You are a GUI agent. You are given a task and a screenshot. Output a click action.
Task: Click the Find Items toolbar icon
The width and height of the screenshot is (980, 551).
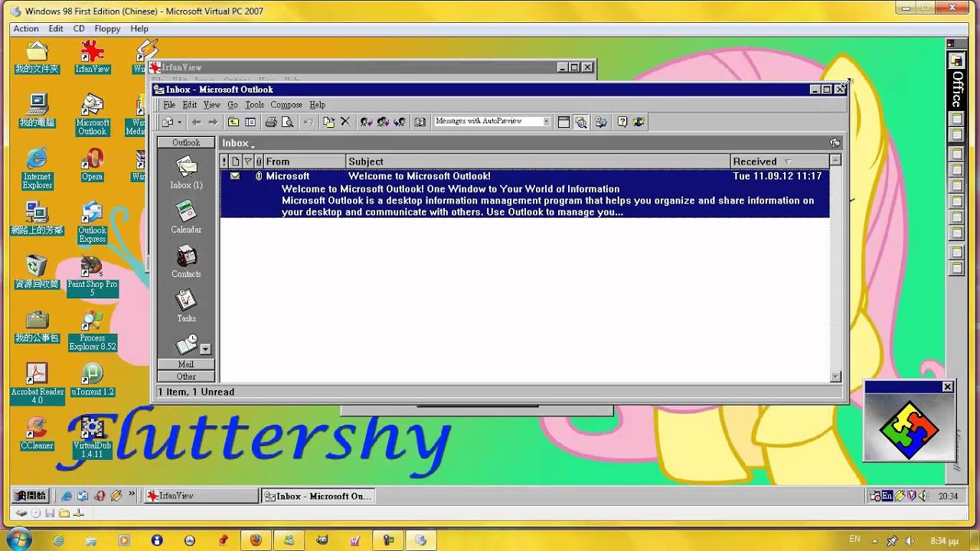point(602,122)
